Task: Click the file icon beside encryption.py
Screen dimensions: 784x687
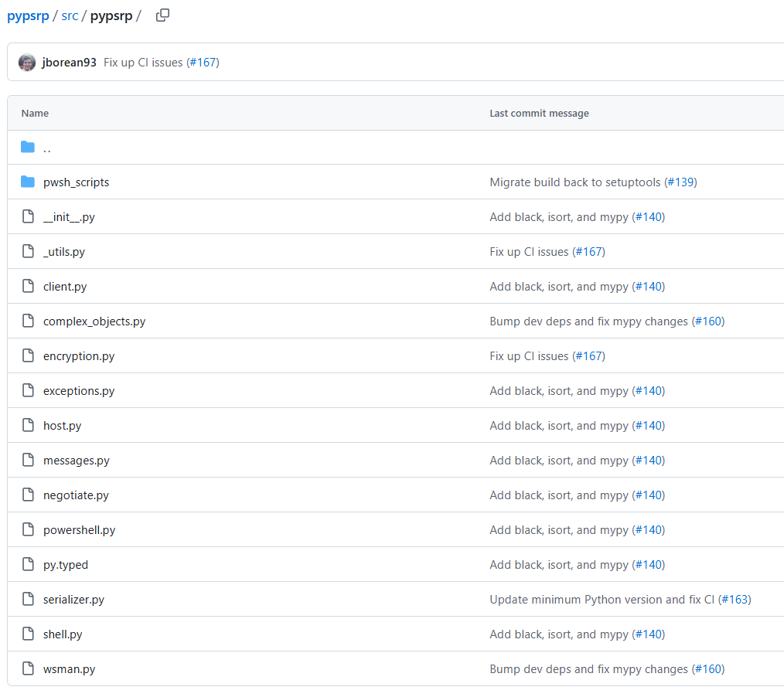Action: pyautogui.click(x=29, y=356)
